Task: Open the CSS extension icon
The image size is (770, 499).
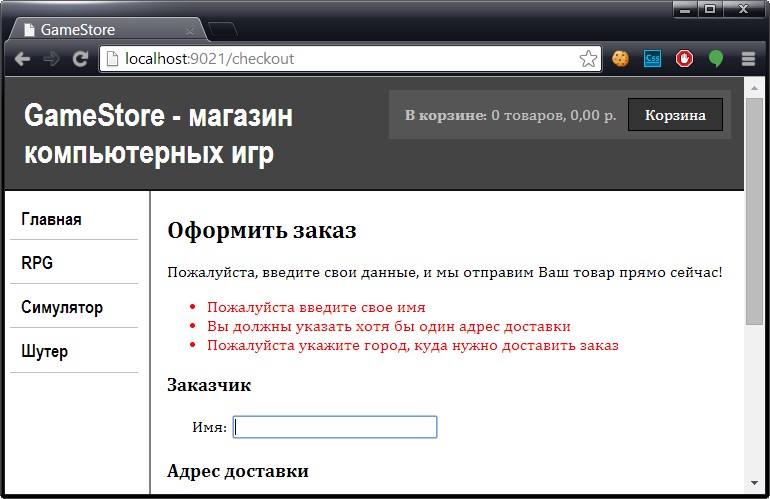Action: click(652, 59)
